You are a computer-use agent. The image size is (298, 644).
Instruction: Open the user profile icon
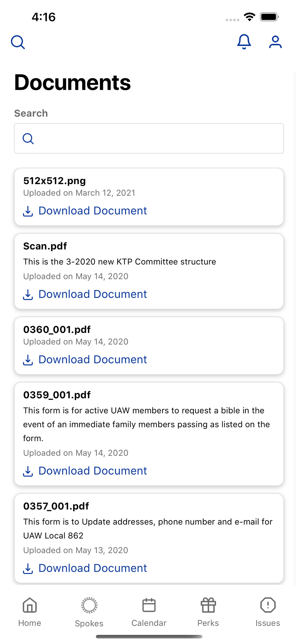pyautogui.click(x=275, y=42)
